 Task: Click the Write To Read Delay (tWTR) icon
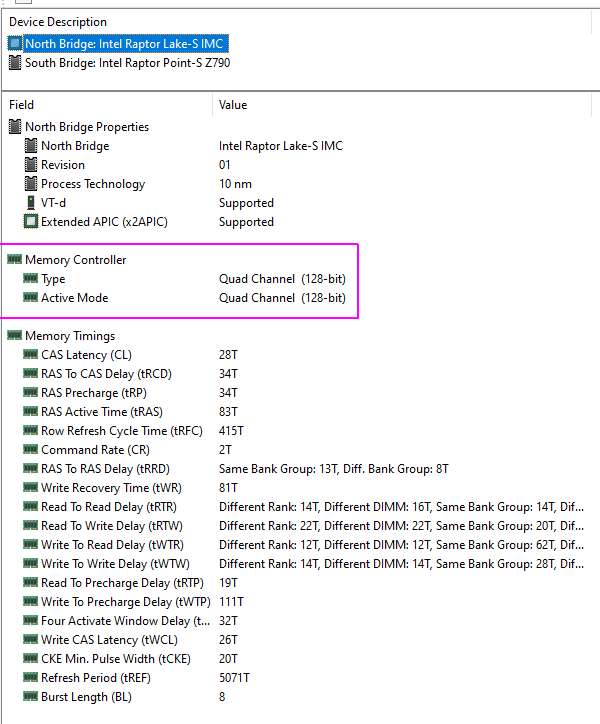tap(30, 544)
